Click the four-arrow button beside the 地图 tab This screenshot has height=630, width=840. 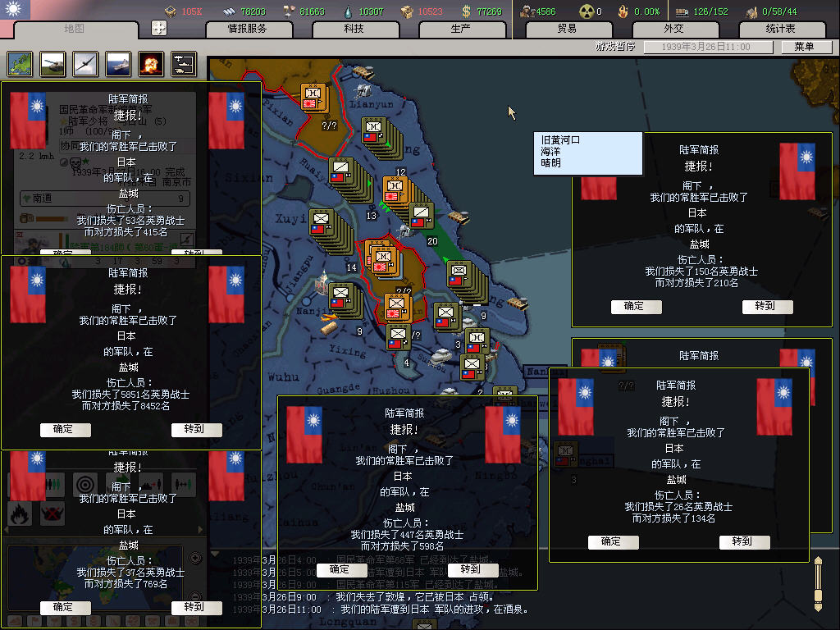[159, 28]
